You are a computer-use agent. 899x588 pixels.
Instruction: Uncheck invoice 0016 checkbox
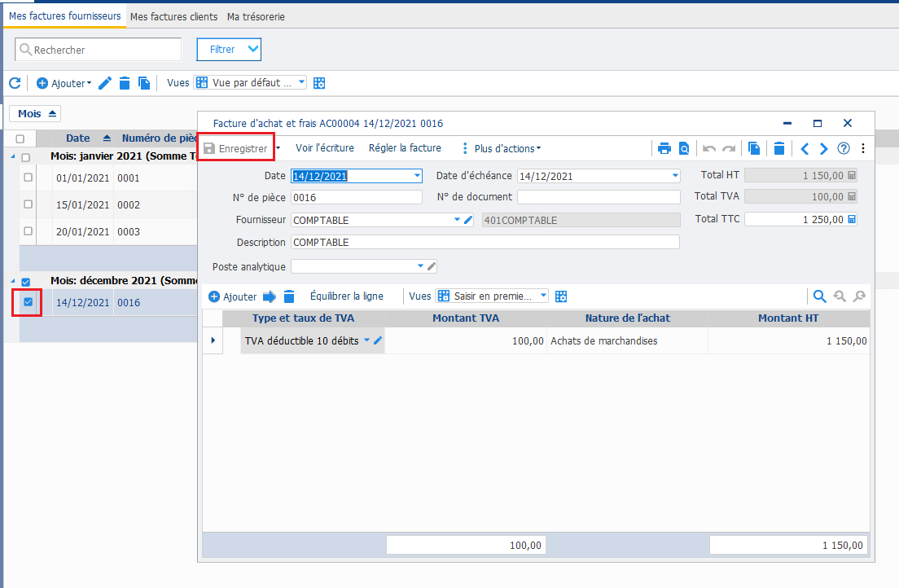tap(28, 302)
